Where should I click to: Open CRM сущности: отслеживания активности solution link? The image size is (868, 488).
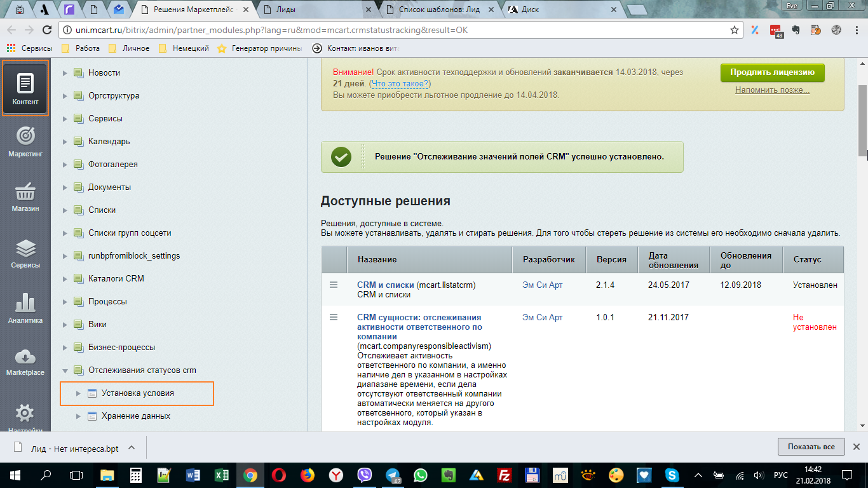(419, 327)
